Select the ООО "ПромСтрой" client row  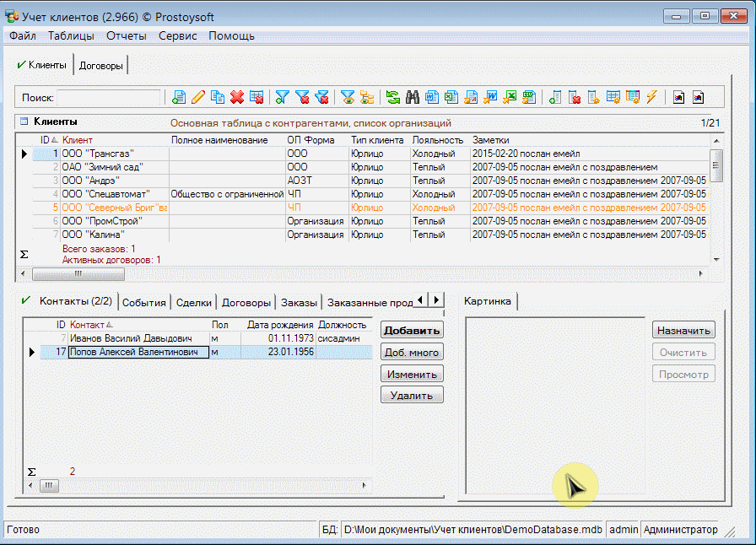pos(102,221)
